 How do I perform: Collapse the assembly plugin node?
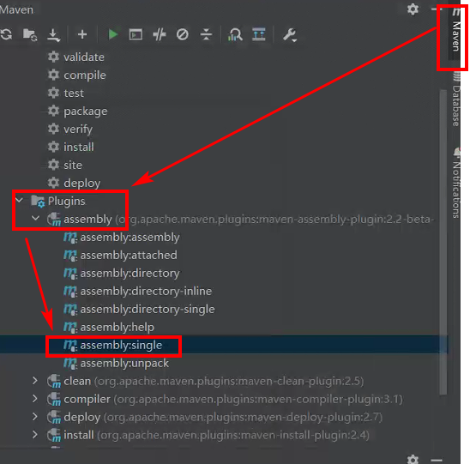coord(35,219)
